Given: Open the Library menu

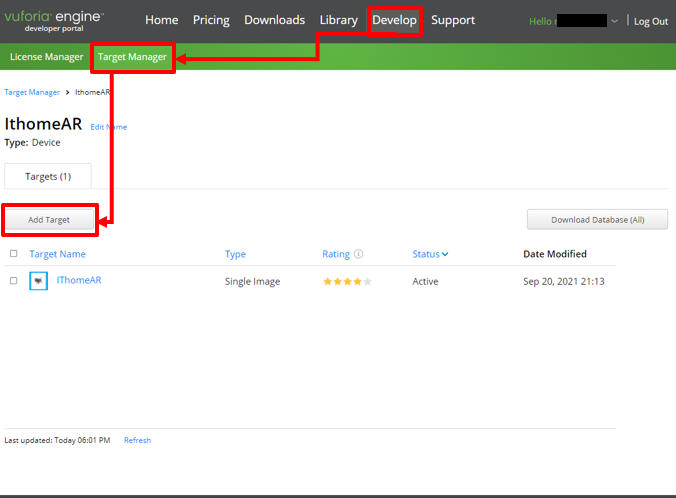Looking at the screenshot, I should [x=339, y=20].
